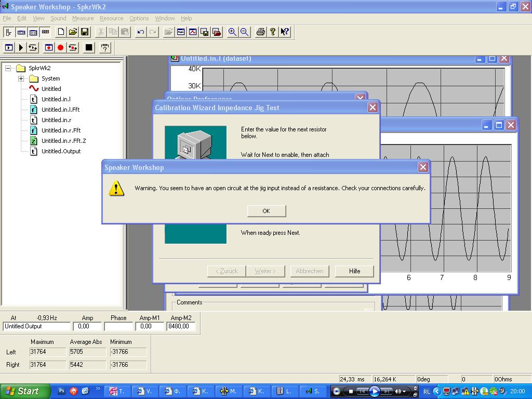The height and width of the screenshot is (399, 532).
Task: Click the Amp-M2 field showing 8480,00
Action: click(181, 326)
